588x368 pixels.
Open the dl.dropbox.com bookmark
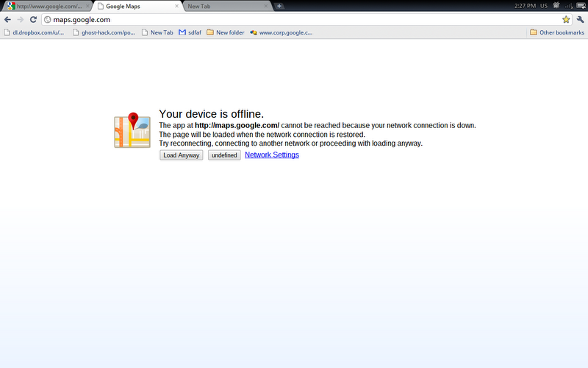(34, 32)
